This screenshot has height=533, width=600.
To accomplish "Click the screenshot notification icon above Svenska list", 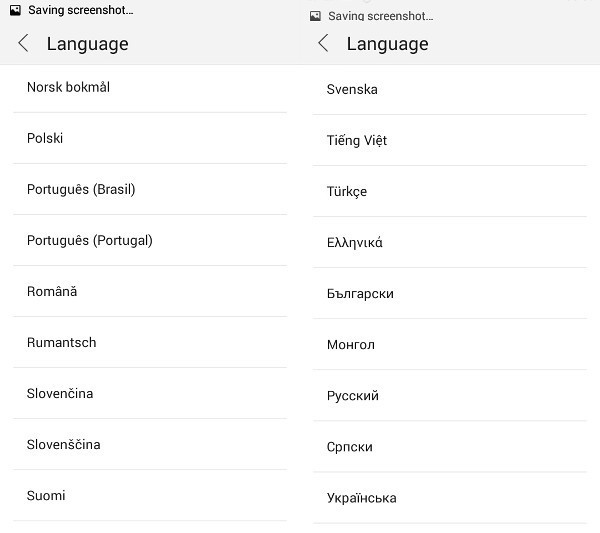I will click(x=315, y=16).
